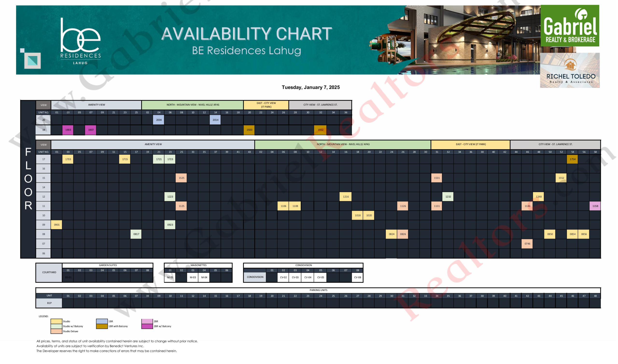Select the 2BR legend swatch
Image resolution: width=618 pixels, height=364 pixels.
click(147, 321)
